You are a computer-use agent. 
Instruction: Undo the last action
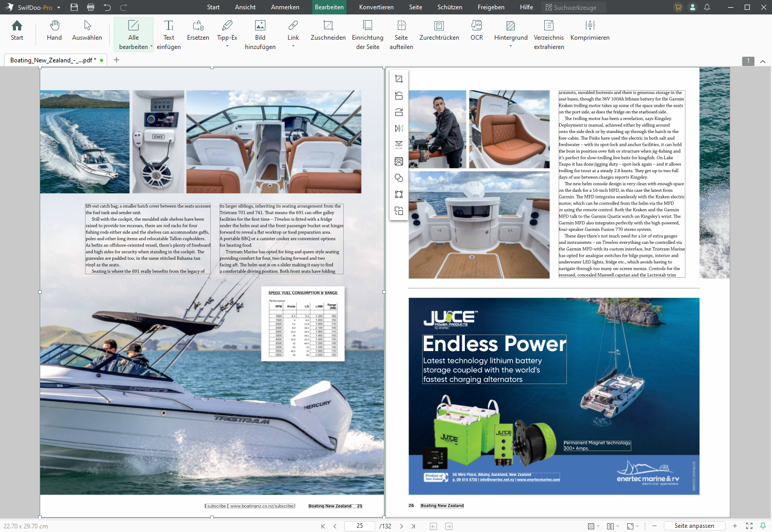(107, 7)
